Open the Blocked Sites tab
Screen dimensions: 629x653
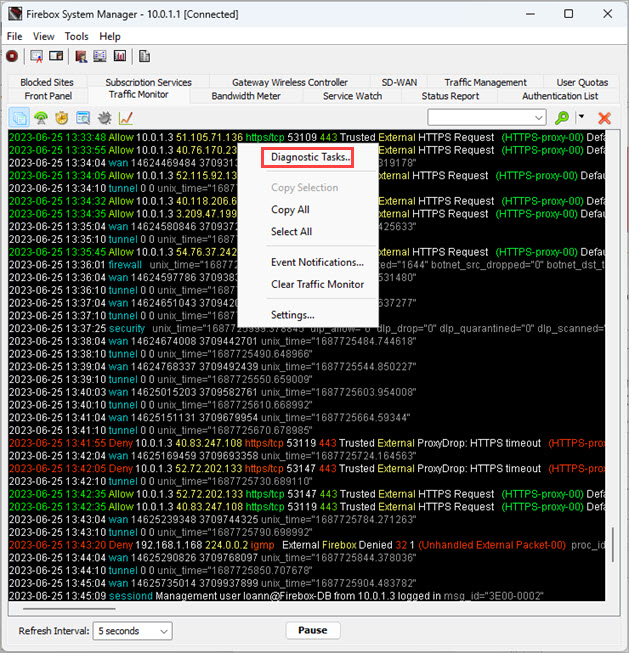pyautogui.click(x=47, y=82)
